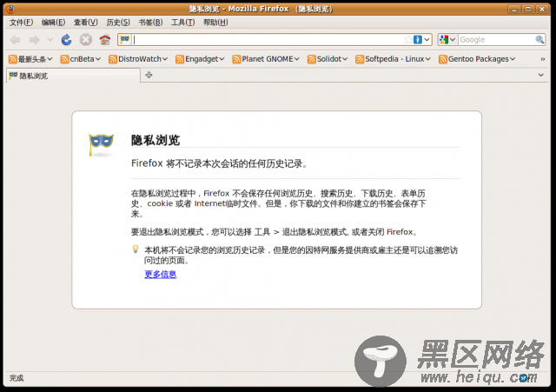Open the 文件(F) menu
Image resolution: width=556 pixels, height=392 pixels.
(21, 23)
